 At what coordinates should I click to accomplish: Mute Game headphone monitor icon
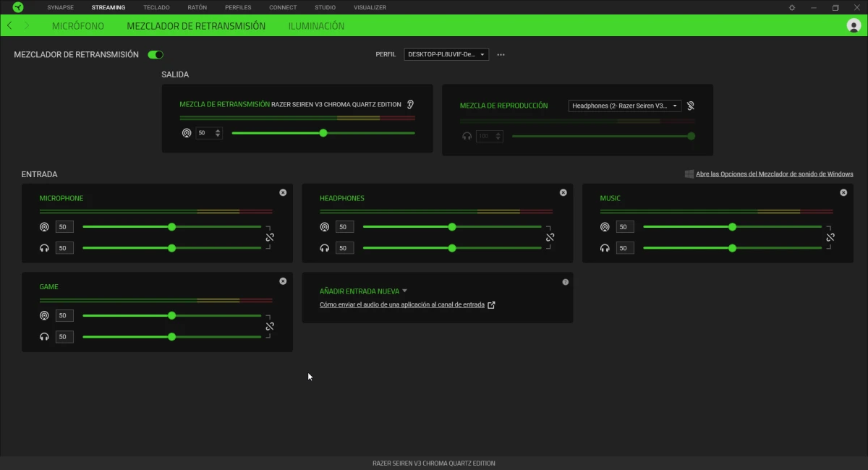pyautogui.click(x=44, y=336)
